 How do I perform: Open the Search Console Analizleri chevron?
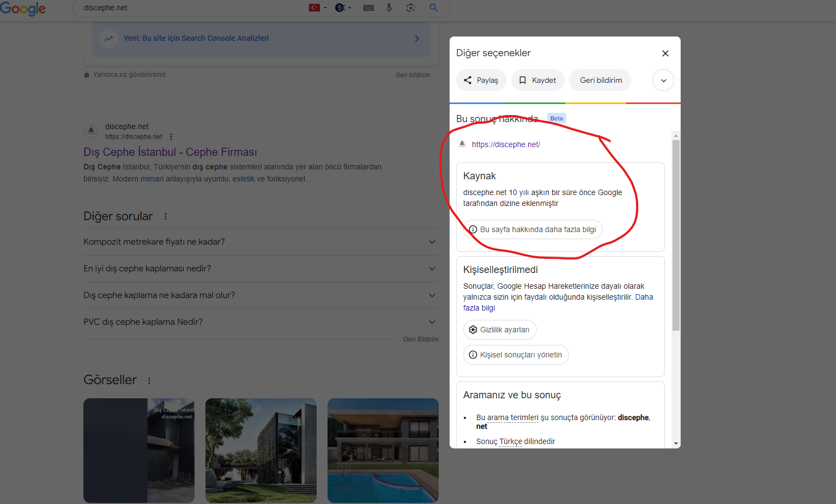click(417, 39)
